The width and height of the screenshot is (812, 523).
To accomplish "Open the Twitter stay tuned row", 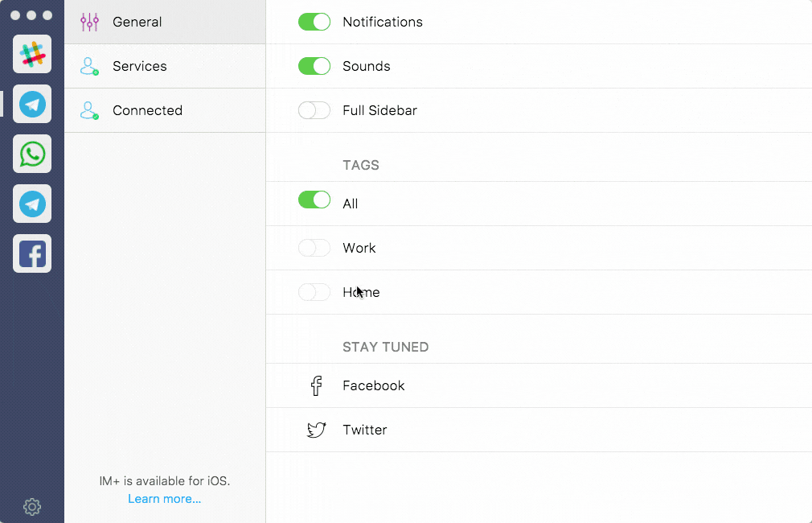I will point(539,430).
